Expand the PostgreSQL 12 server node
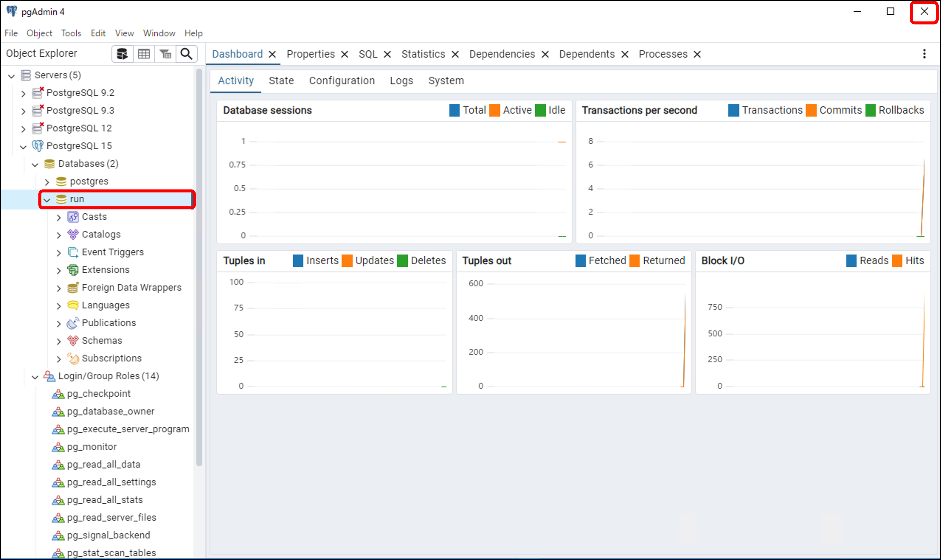 (23, 129)
